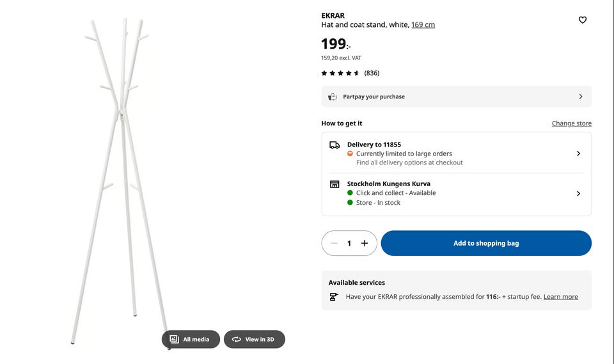Decrease quantity with the minus button
Image resolution: width=614 pixels, height=364 pixels.
[334, 243]
